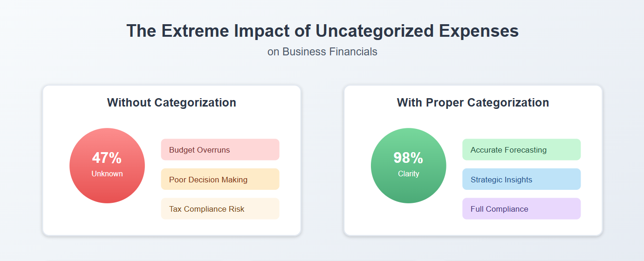Open the "Strategic Insights" pill
The height and width of the screenshot is (261, 644).
tap(521, 180)
